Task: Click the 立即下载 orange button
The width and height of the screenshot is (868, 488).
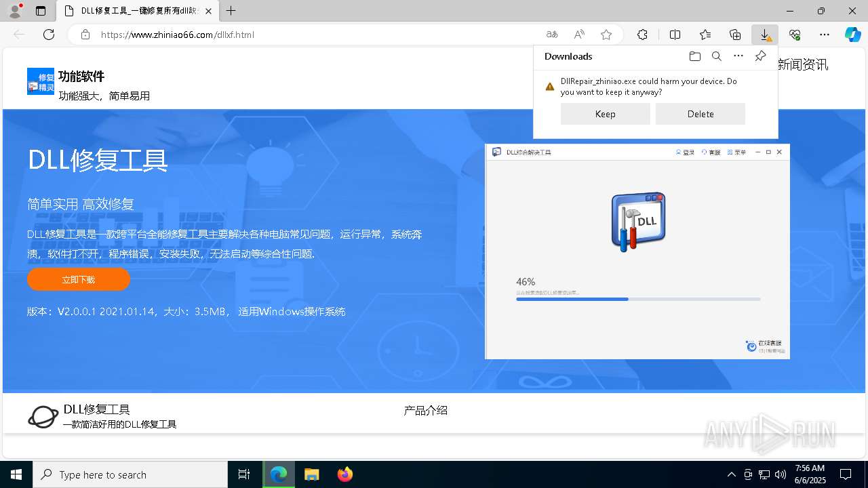Action: [x=79, y=279]
